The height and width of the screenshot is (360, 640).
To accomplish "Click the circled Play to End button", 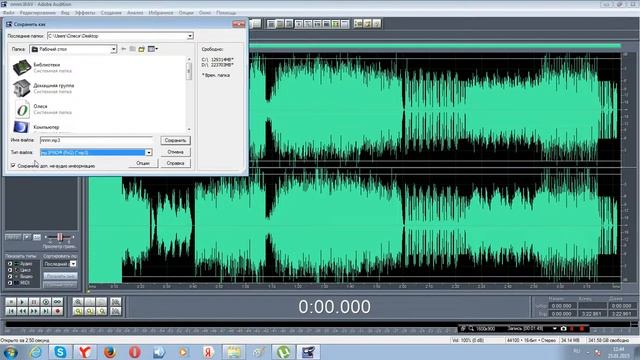I will [x=46, y=302].
